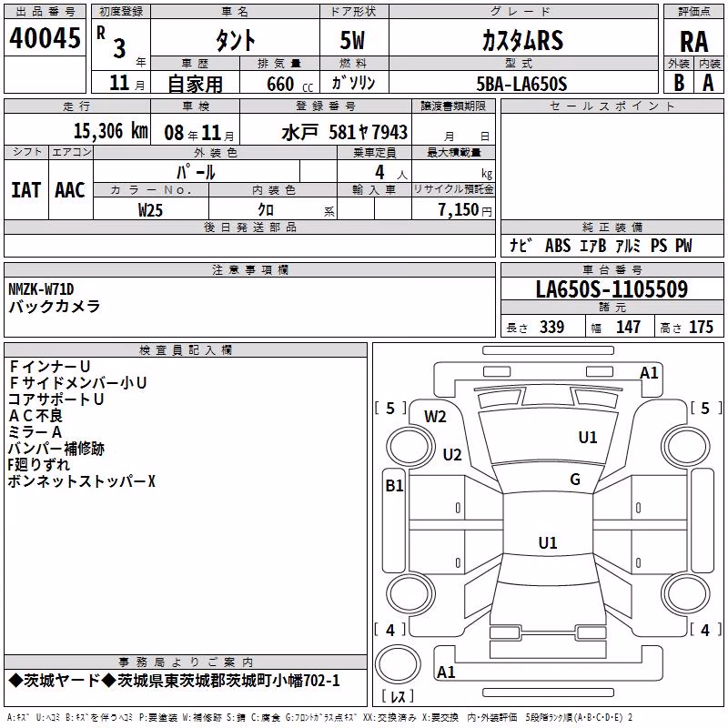Click the W2 repair mark on the diagram
This screenshot has width=728, height=728.
pos(435,417)
